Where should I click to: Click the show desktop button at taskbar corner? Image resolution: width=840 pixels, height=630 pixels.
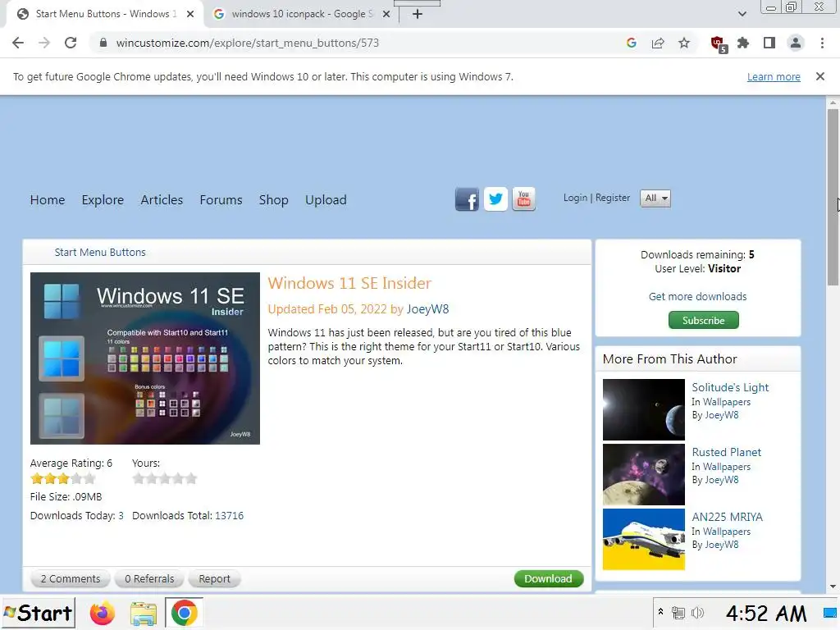point(831,613)
